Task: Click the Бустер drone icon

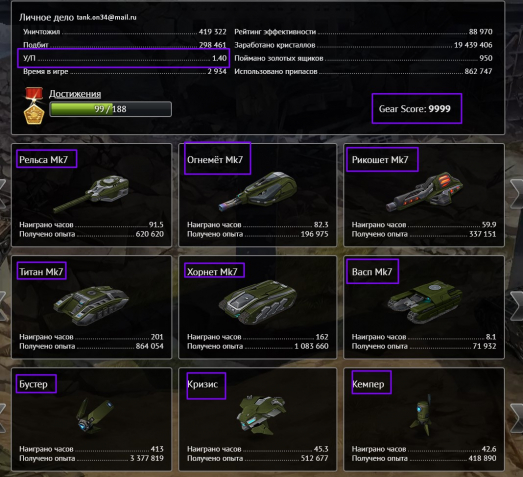Action: coord(94,416)
